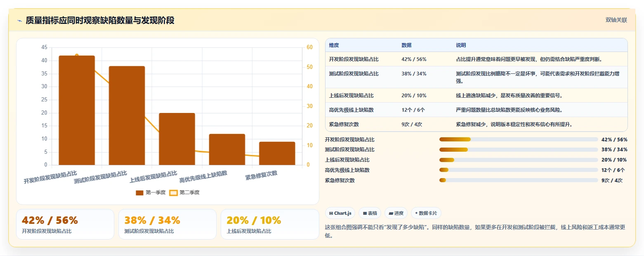The image size is (644, 256).
Task: Click the 维度 table column header
Action: click(334, 45)
